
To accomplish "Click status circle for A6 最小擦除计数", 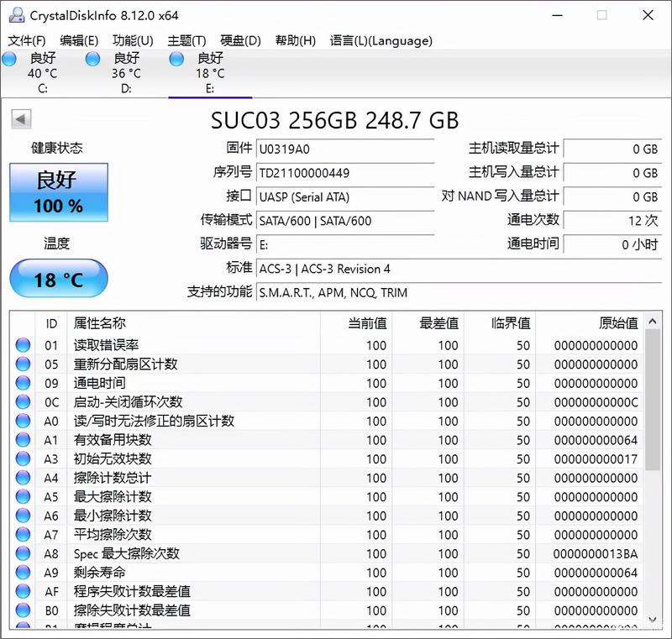I will (23, 516).
